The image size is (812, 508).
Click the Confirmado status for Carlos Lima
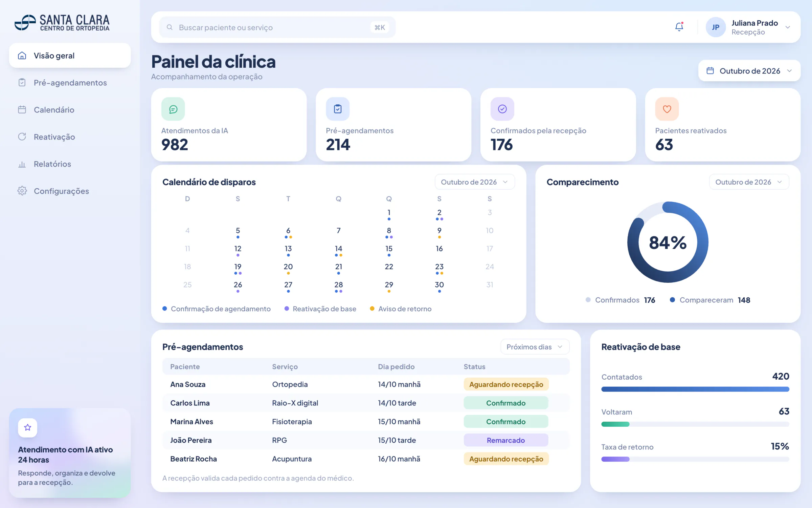tap(506, 403)
